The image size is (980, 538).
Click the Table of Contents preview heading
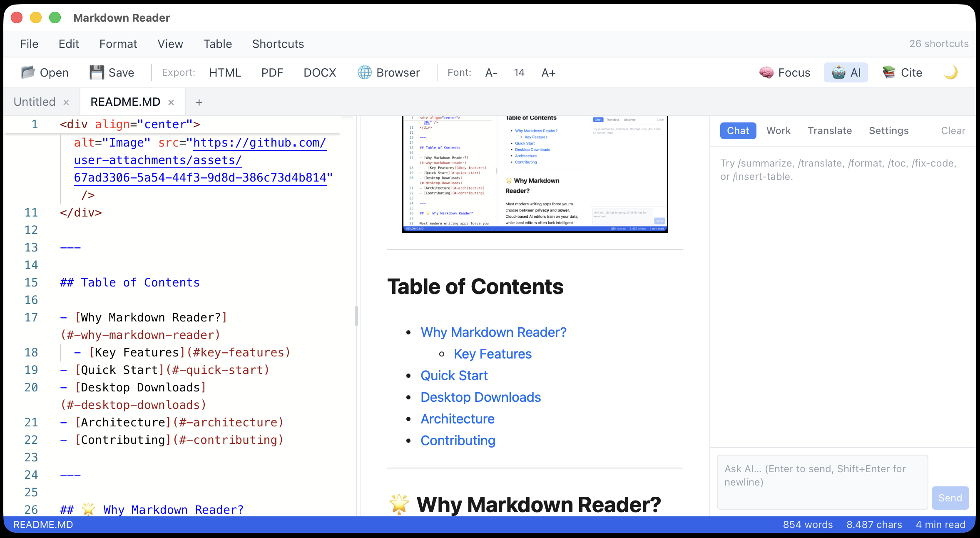(475, 286)
